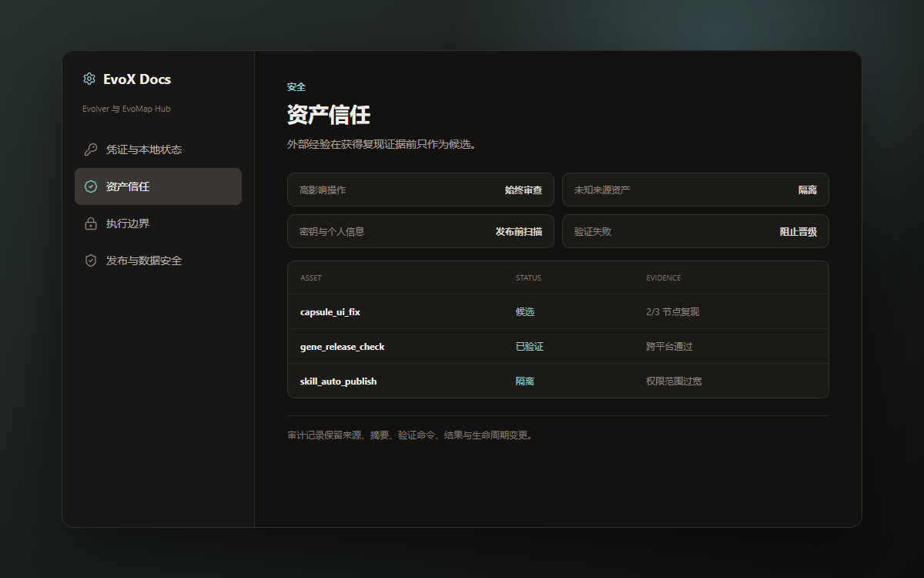Click the Evolver 与 EvoMap Hub subtitle
924x578 pixels.
126,109
